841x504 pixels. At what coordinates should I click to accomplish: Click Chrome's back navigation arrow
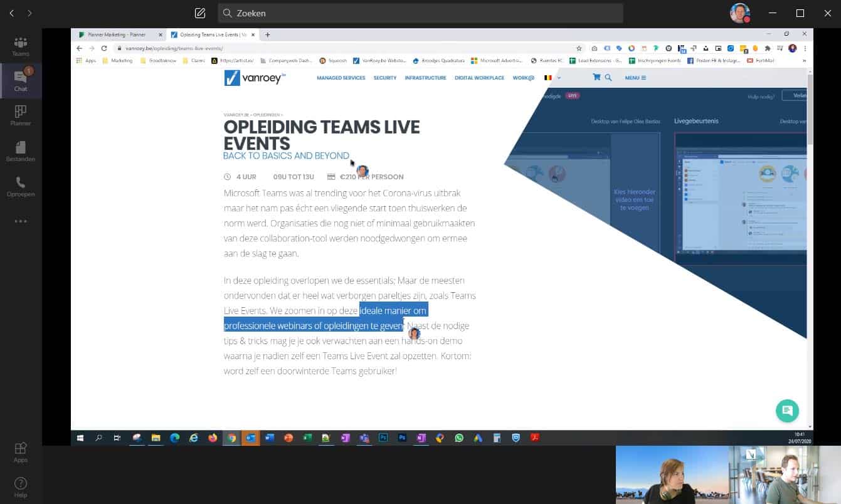coord(79,48)
